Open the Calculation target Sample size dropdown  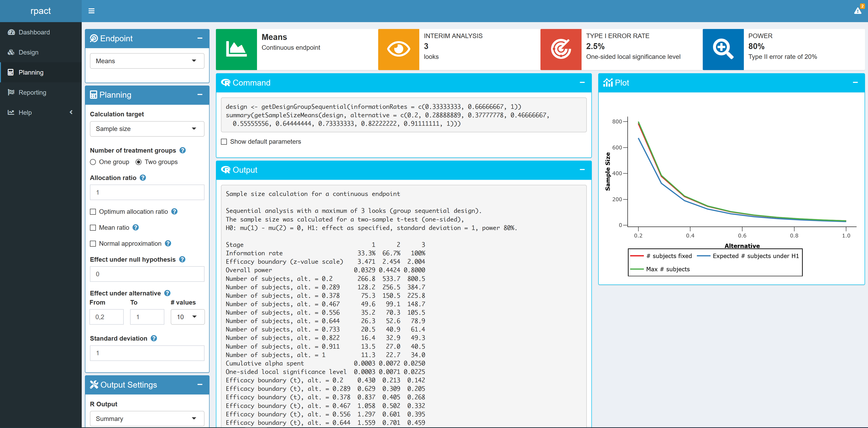tap(147, 129)
